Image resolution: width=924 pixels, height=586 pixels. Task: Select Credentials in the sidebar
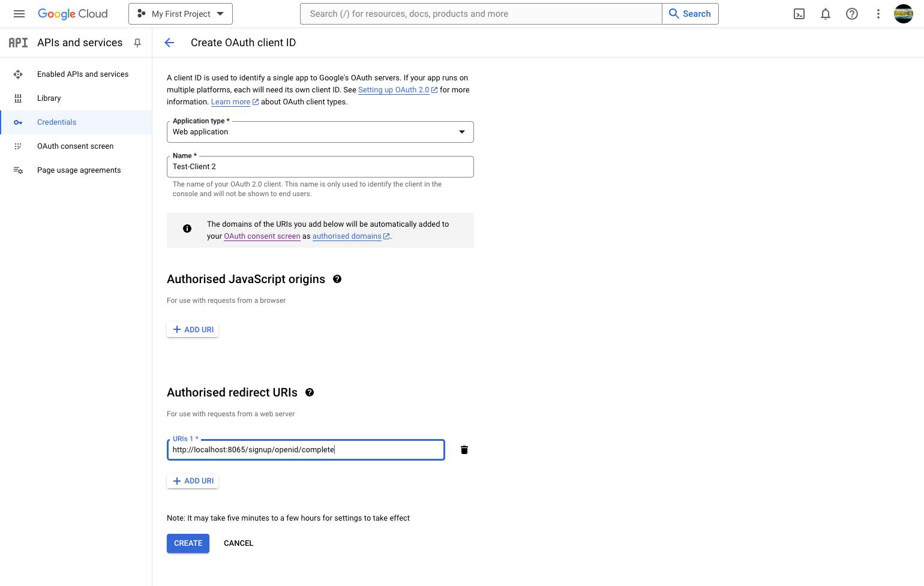[76, 122]
